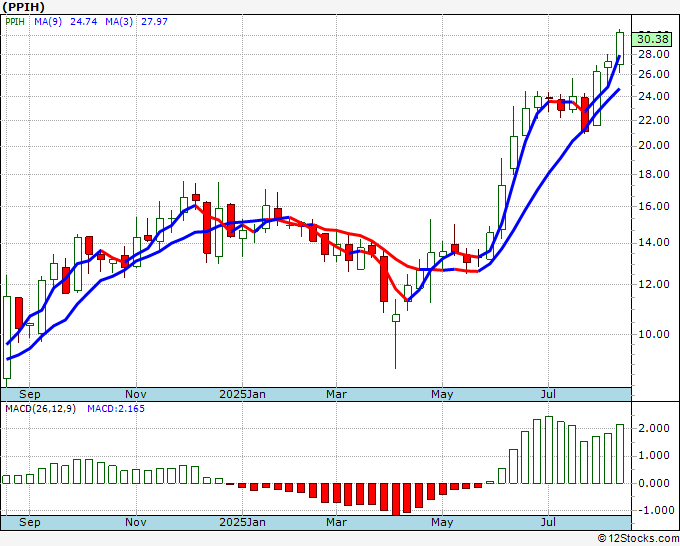The height and width of the screenshot is (546, 680).
Task: Click the MA(3) legend label
Action: [x=119, y=21]
